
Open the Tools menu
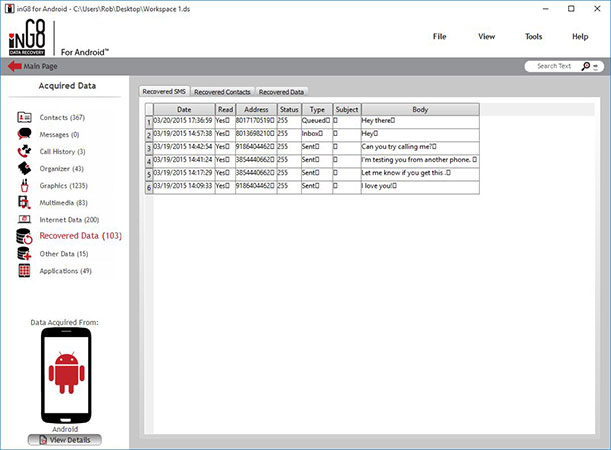pos(533,36)
